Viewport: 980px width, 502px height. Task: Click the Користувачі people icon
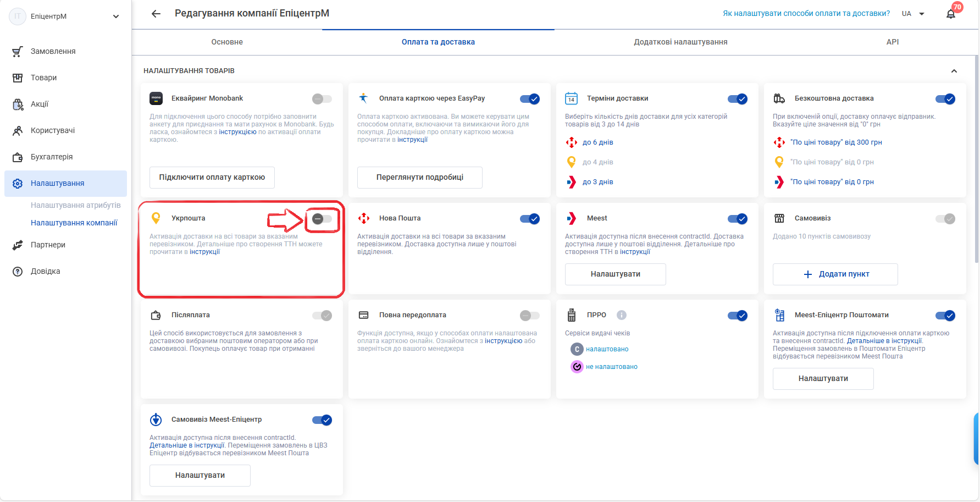coord(18,130)
